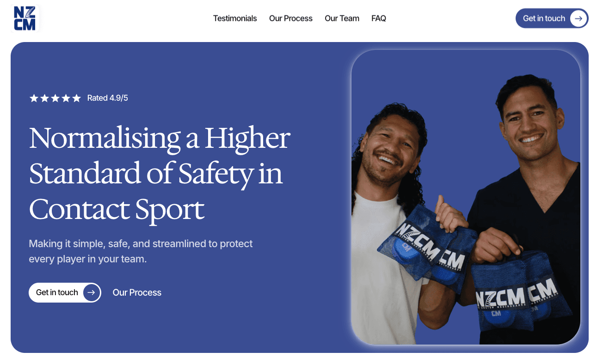Click the Normalising a Higher Standard headline

click(x=160, y=174)
